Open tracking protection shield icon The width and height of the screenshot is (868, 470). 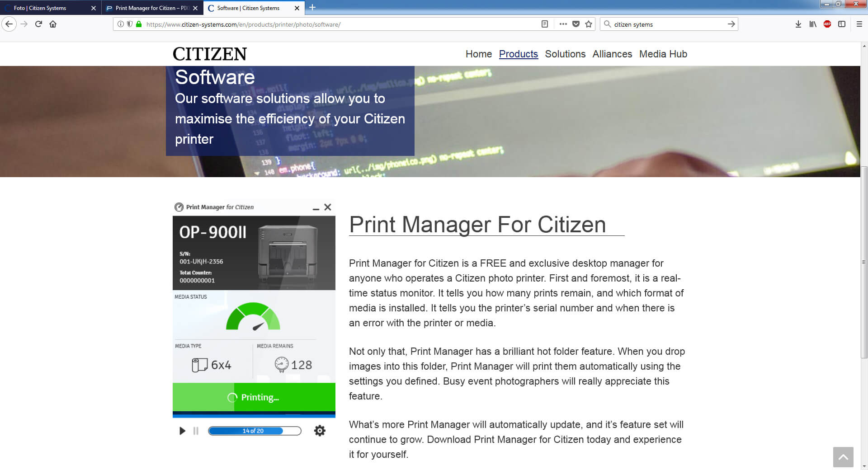coord(130,24)
